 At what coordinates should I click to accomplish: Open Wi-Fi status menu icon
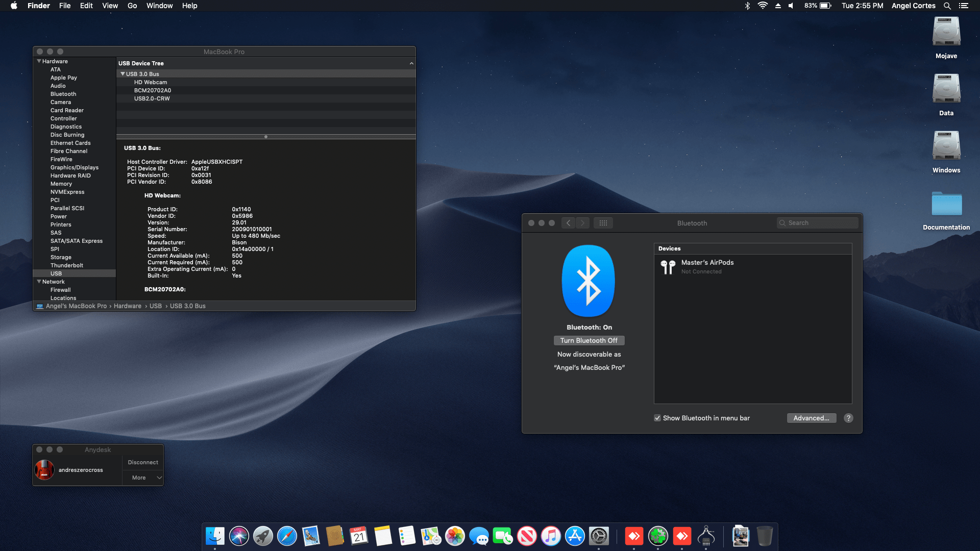pyautogui.click(x=763, y=6)
